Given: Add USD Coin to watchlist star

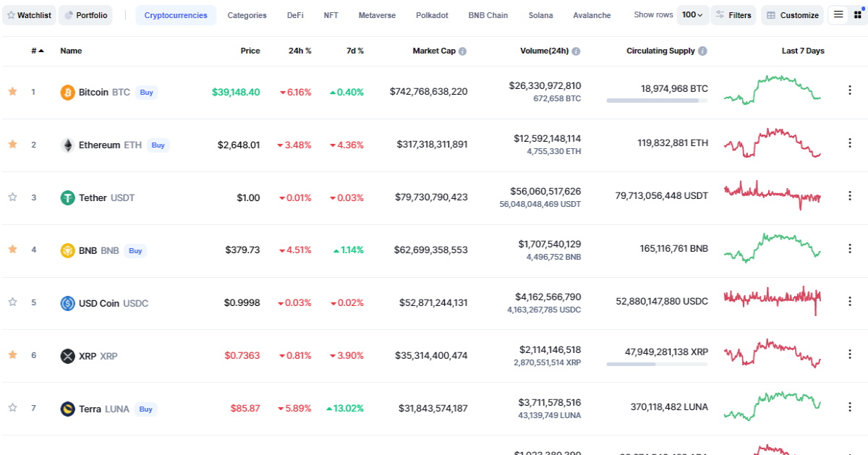Looking at the screenshot, I should pos(12,302).
